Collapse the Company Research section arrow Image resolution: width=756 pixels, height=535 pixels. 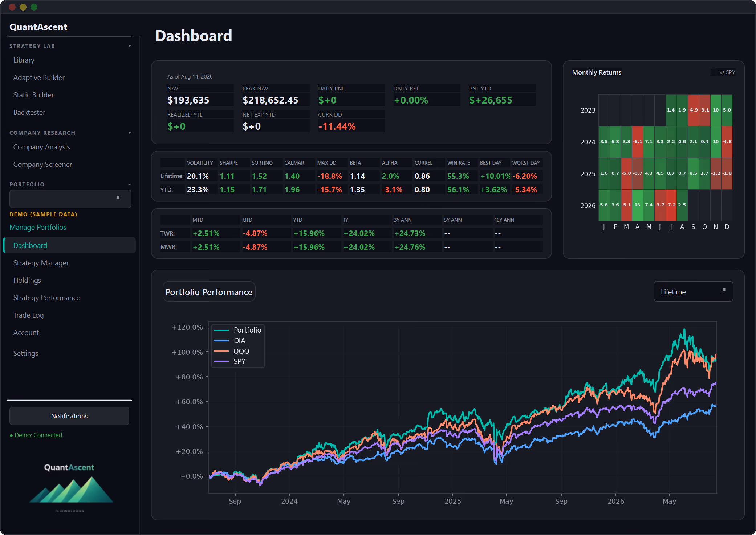tap(130, 133)
